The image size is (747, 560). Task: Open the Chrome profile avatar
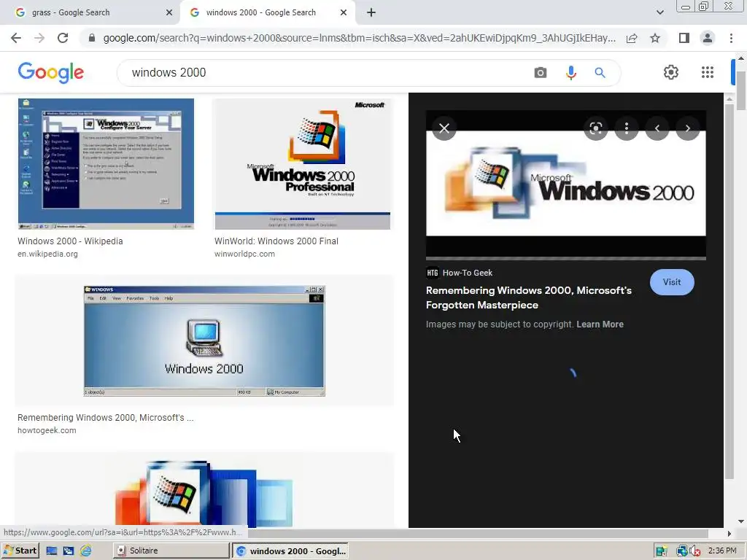[708, 38]
